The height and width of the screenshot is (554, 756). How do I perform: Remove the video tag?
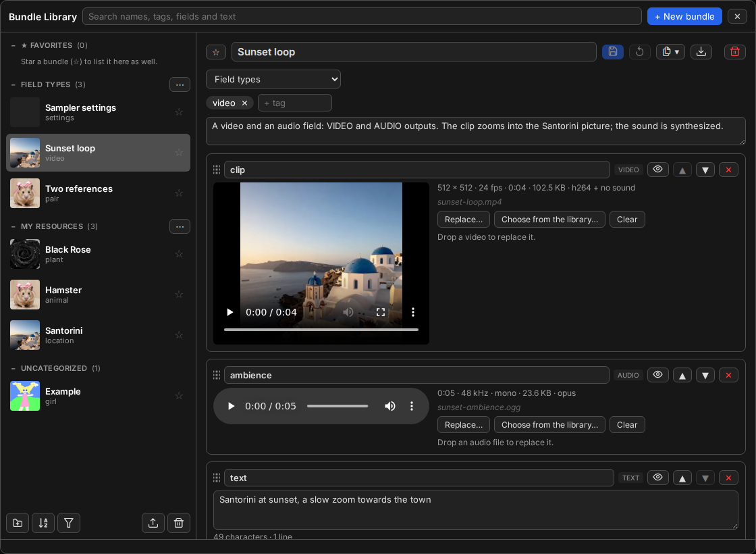click(x=244, y=103)
